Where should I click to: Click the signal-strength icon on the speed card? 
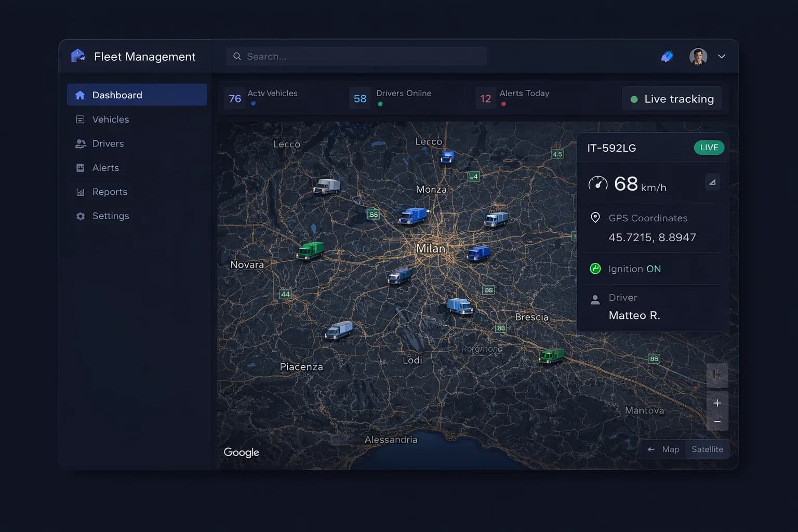pyautogui.click(x=712, y=182)
